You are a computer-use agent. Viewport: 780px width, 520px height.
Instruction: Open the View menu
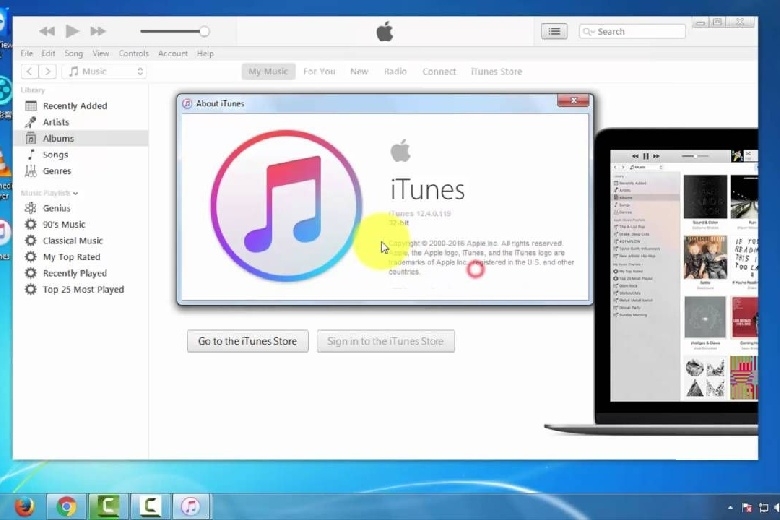click(x=100, y=53)
